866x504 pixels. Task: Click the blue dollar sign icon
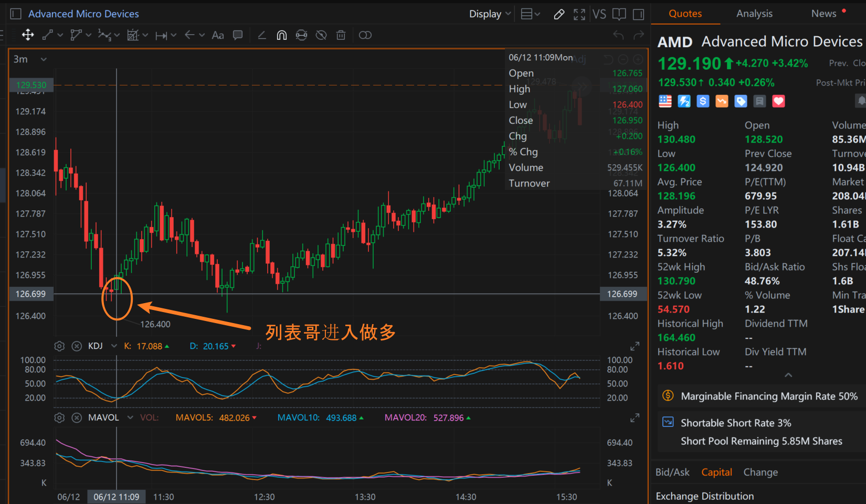(703, 101)
